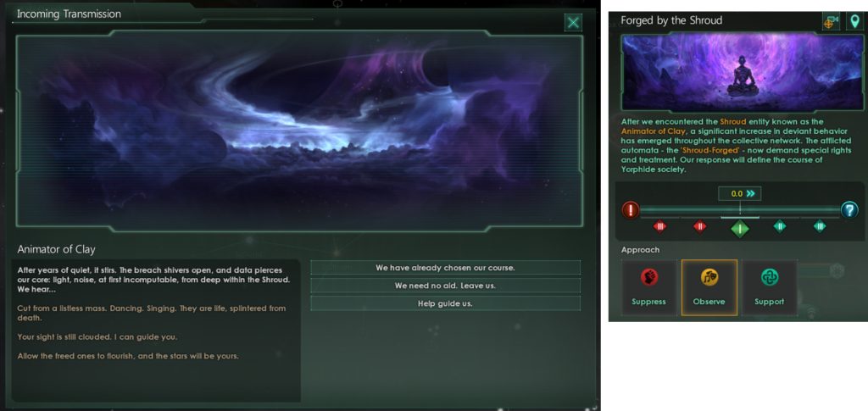This screenshot has height=411, width=868.
Task: Click the 0.0 monthly progress indicator
Action: tap(739, 193)
